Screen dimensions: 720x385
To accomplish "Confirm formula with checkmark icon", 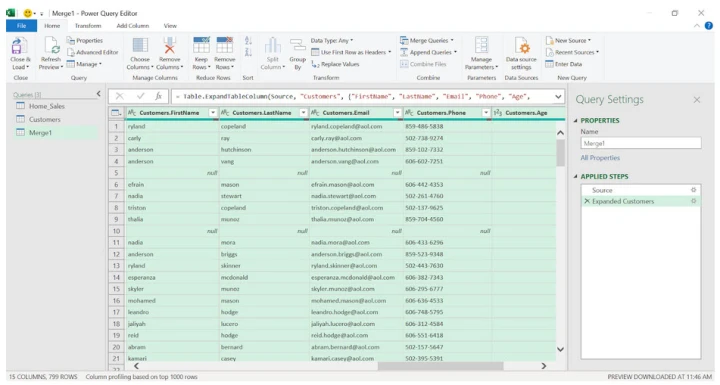I will pyautogui.click(x=140, y=96).
